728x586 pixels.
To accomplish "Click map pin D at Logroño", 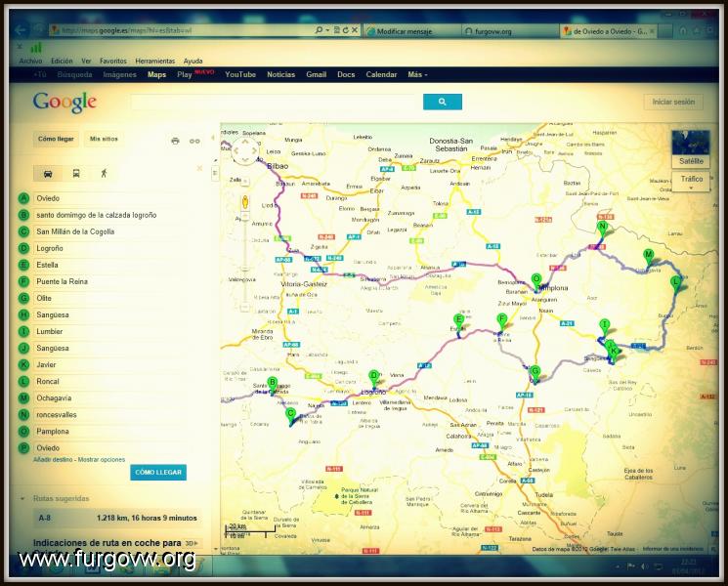I will (373, 379).
